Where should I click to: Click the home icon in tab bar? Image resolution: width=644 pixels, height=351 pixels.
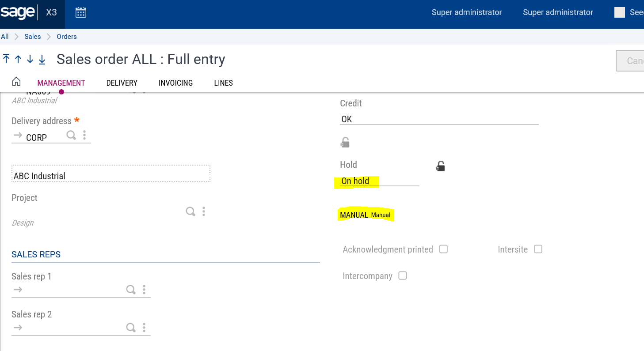click(x=16, y=82)
